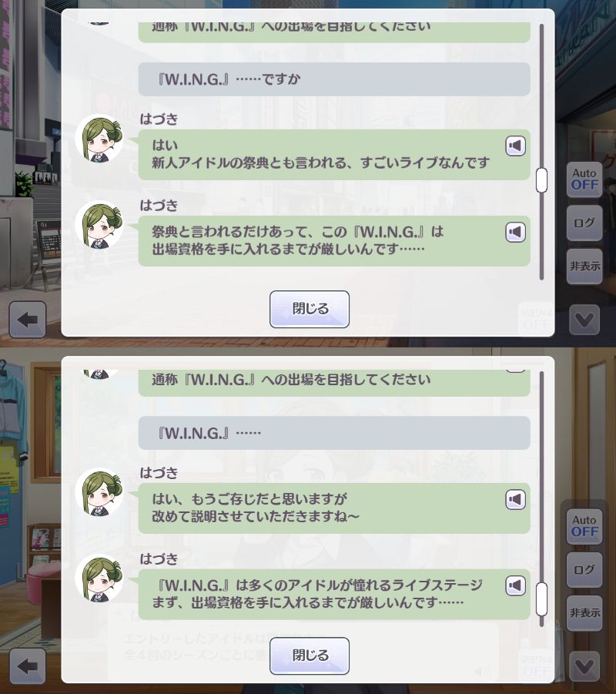Screen dimensions: 616x694
Task: Toggle Auto OFF in upper screen
Action: 584,179
